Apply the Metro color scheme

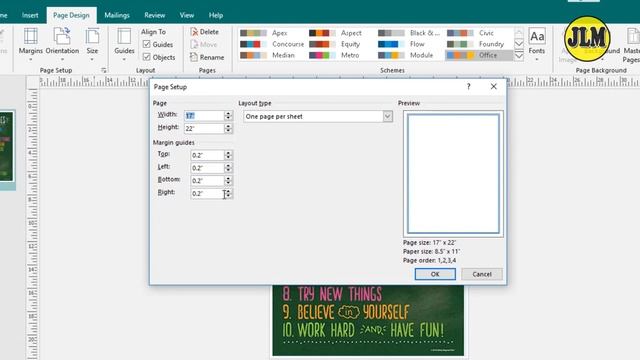[x=340, y=55]
